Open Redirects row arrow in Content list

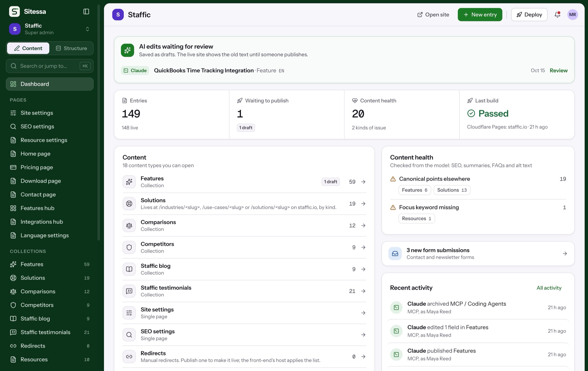tap(363, 357)
